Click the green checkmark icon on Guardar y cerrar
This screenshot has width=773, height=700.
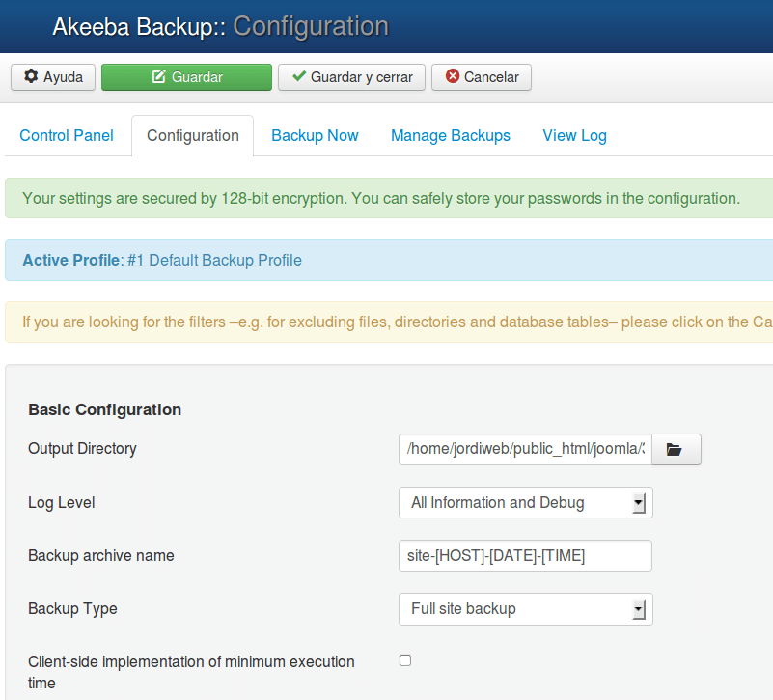[x=299, y=76]
